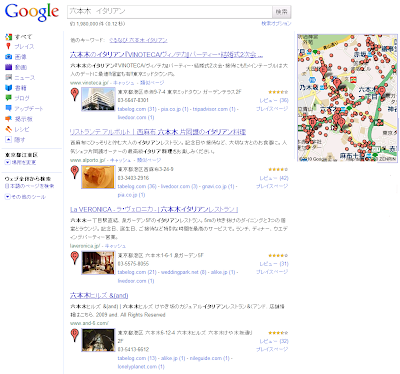The image size is (400, 374).
Task: Click the blue Updates bubble icon
Action: pyautogui.click(x=9, y=108)
